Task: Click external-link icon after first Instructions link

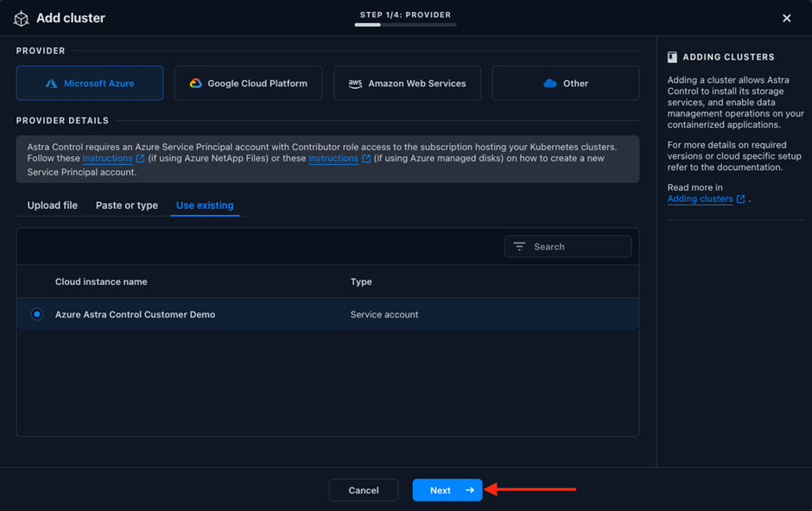Action: [x=140, y=158]
